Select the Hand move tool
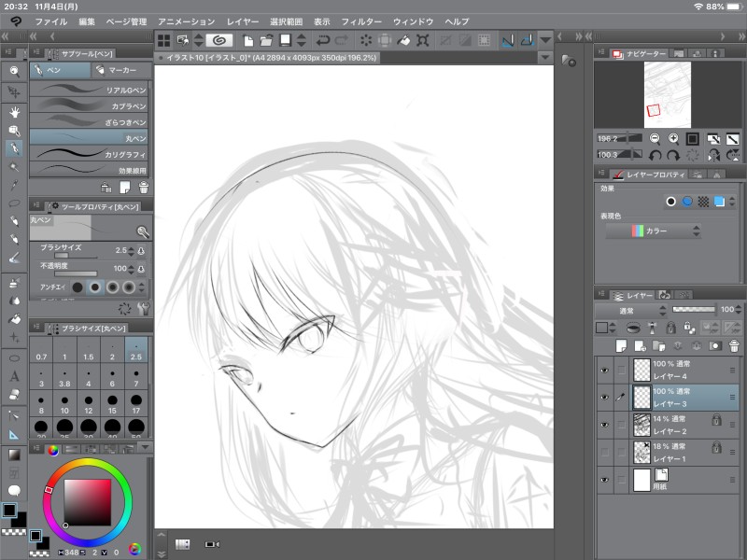 click(14, 112)
